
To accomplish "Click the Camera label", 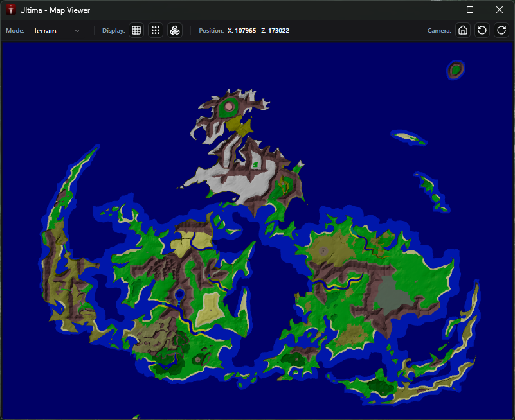I will [440, 31].
